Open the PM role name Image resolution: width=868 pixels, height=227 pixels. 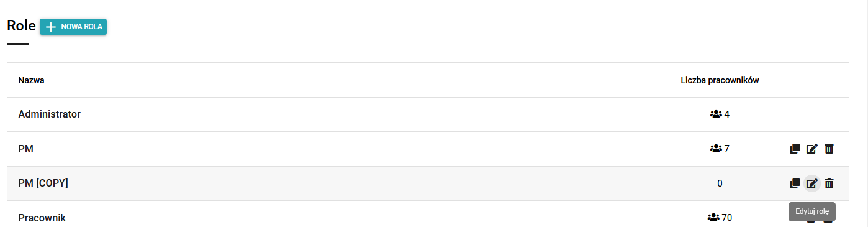pos(25,149)
